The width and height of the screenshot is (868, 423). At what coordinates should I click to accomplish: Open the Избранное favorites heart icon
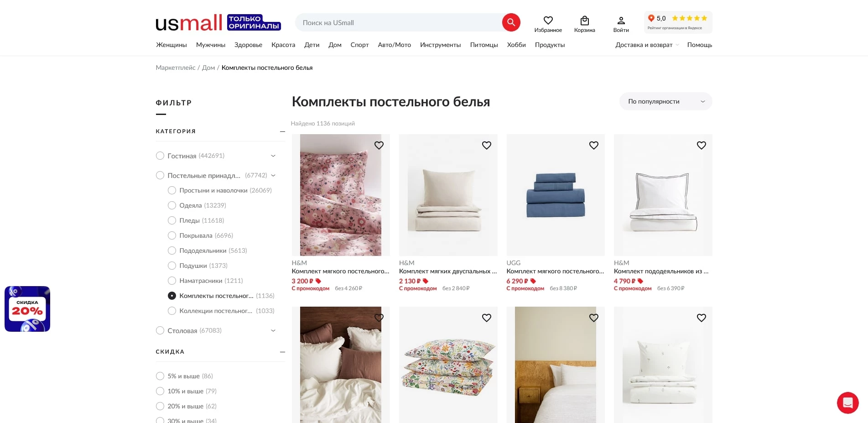tap(548, 21)
